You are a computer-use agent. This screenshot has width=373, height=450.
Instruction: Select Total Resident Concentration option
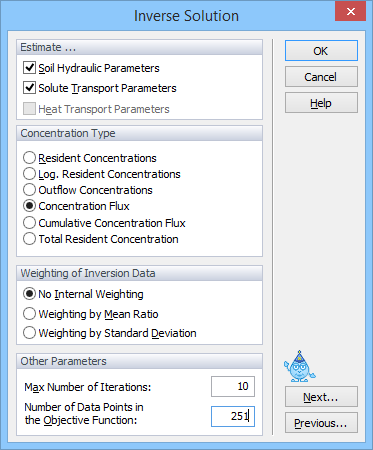(x=29, y=239)
